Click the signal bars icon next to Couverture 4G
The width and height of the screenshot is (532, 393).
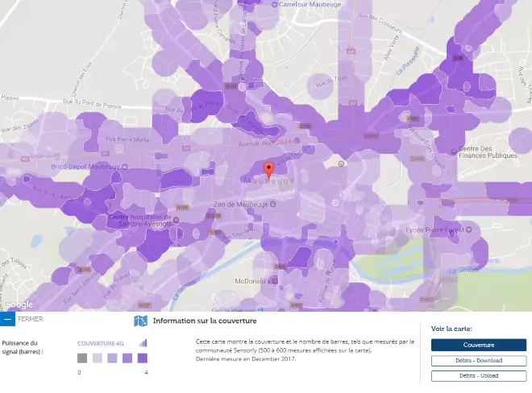143,342
